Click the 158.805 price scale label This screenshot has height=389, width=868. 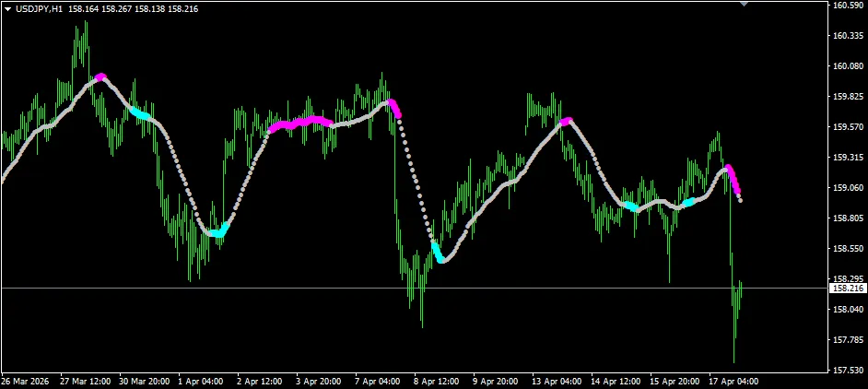(x=848, y=218)
